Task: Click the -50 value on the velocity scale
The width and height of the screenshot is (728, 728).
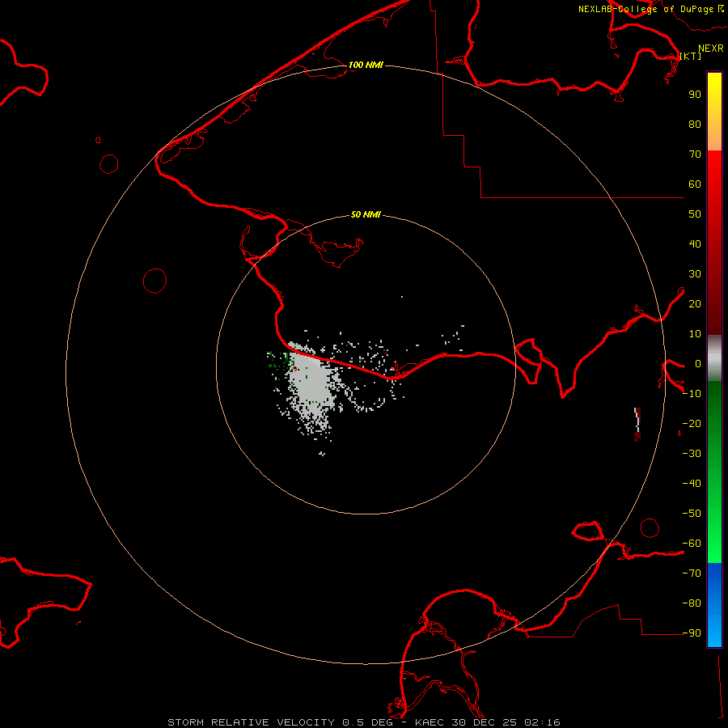Action: 692,514
